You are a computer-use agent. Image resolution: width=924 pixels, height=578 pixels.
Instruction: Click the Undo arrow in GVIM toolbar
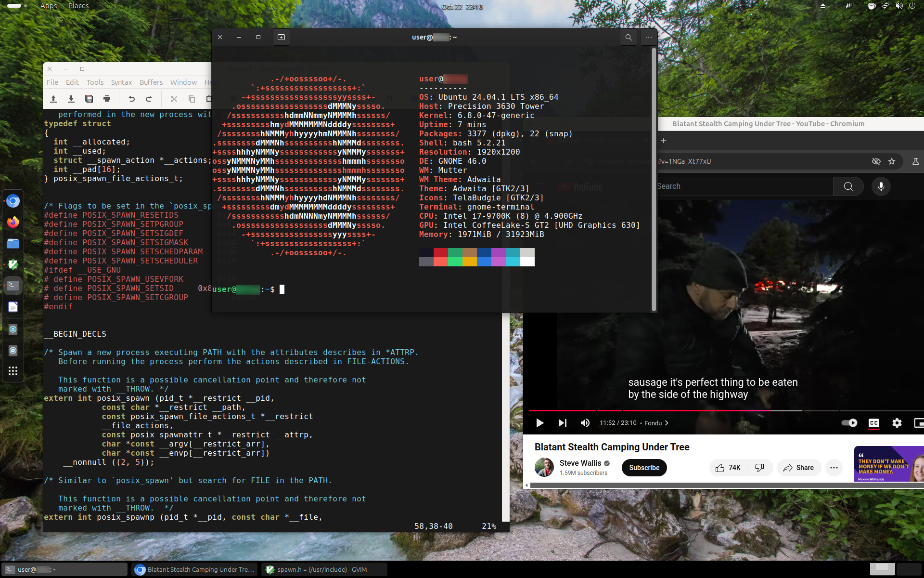(131, 99)
